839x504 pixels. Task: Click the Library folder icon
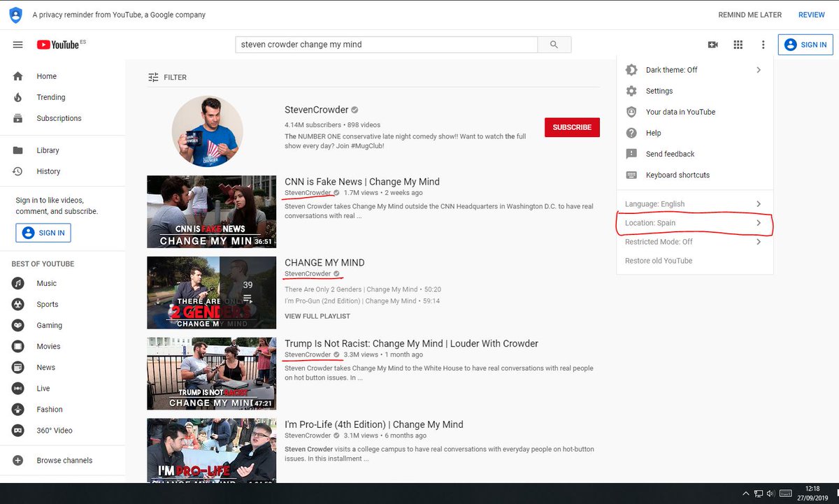18,150
